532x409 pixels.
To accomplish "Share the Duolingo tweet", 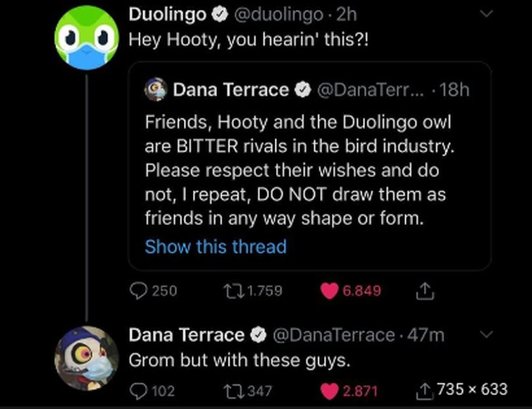I will pos(426,291).
